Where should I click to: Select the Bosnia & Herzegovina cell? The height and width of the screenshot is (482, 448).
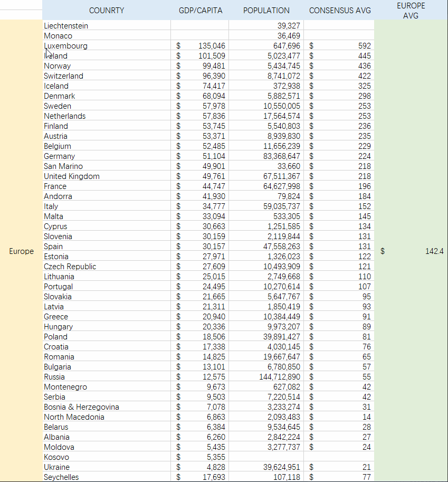[x=106, y=407]
